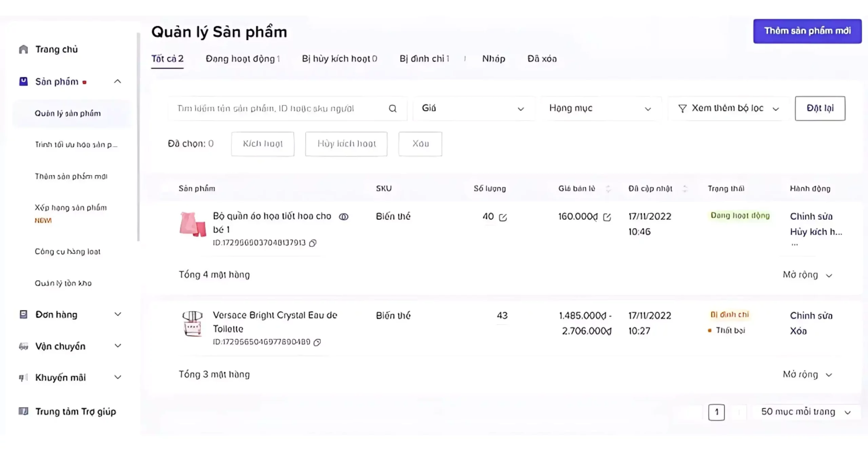Viewport: 868px width, 451px height.
Task: Click the search magnifier icon
Action: [x=392, y=108]
